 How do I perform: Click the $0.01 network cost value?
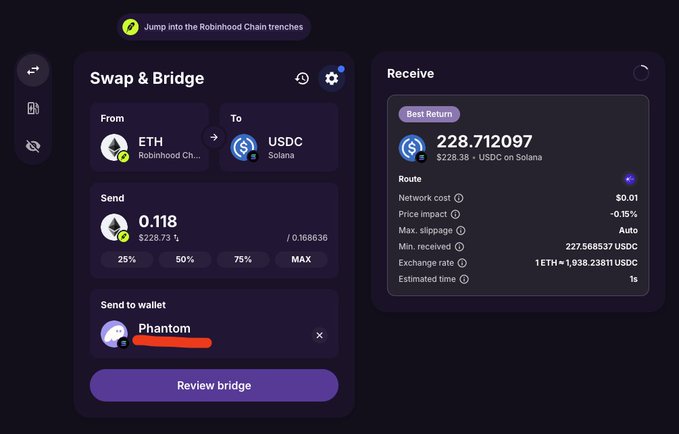627,198
